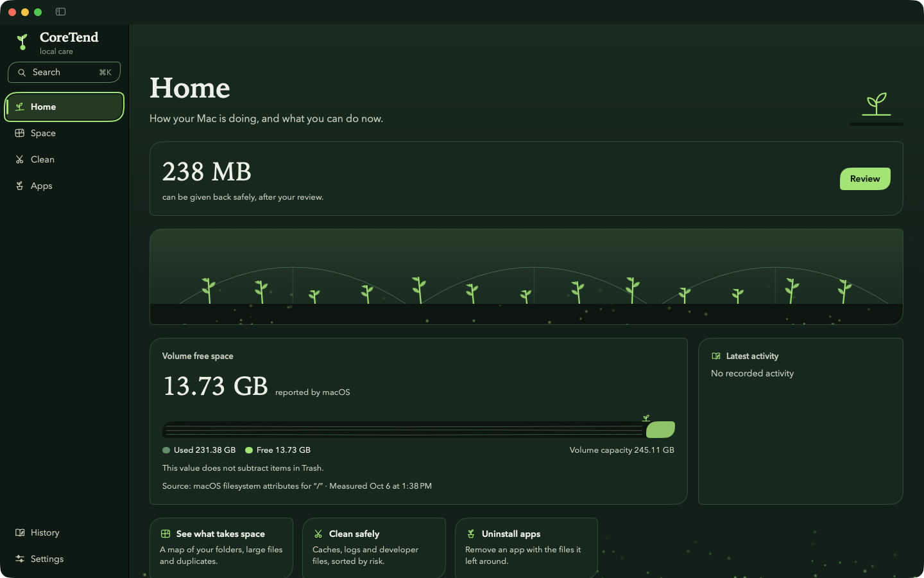Image resolution: width=924 pixels, height=578 pixels.
Task: Click the plant icon on Uninstall apps card
Action: point(471,534)
